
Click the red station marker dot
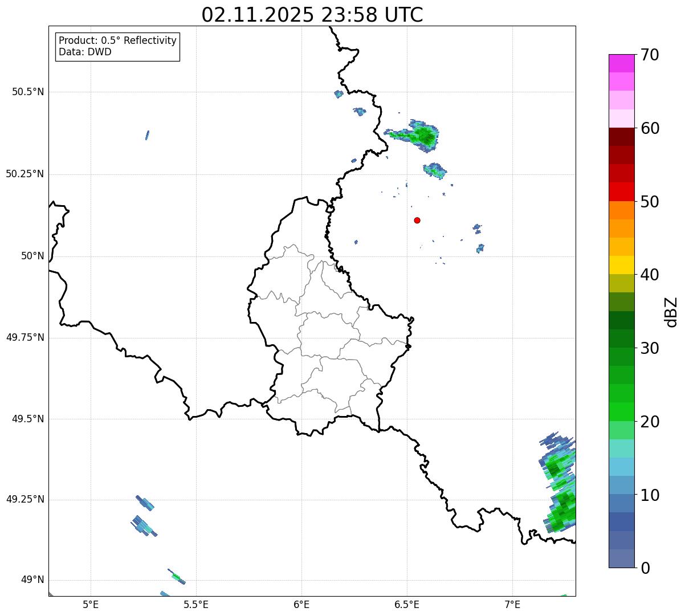point(417,220)
